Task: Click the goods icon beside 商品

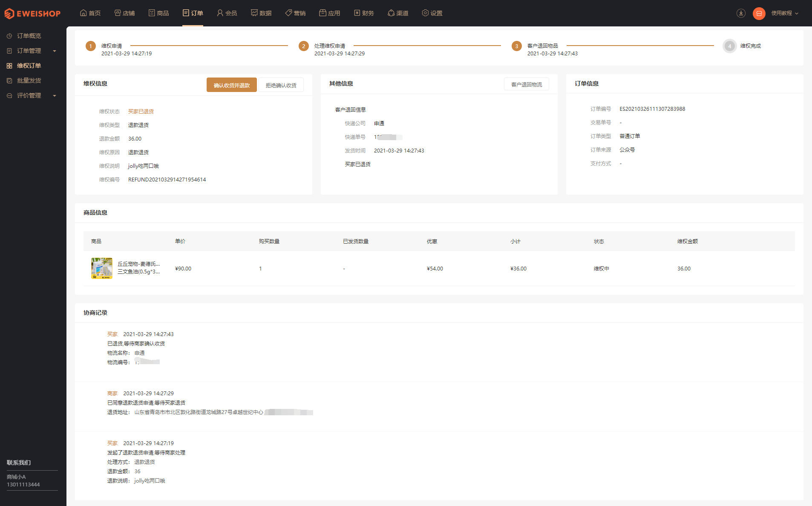Action: 152,13
